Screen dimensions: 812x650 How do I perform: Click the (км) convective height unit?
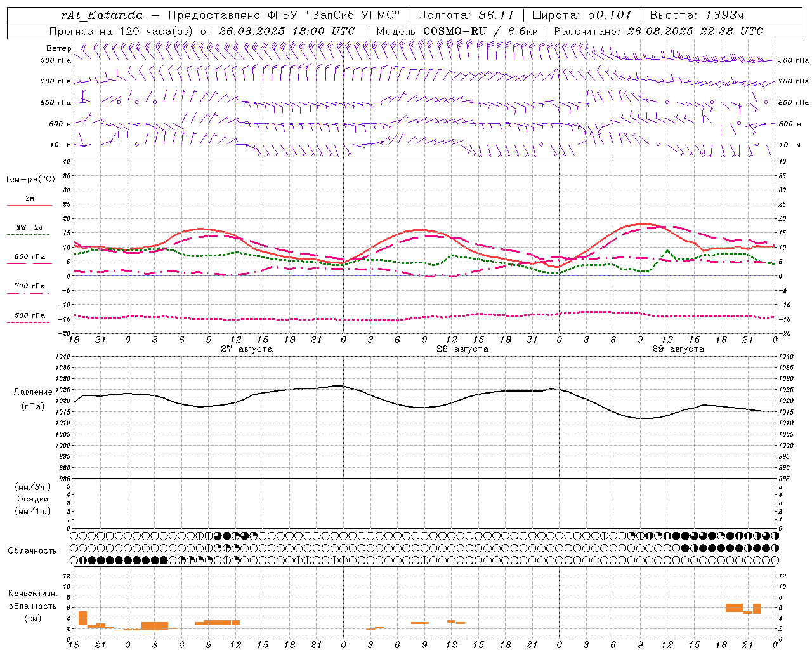(32, 618)
